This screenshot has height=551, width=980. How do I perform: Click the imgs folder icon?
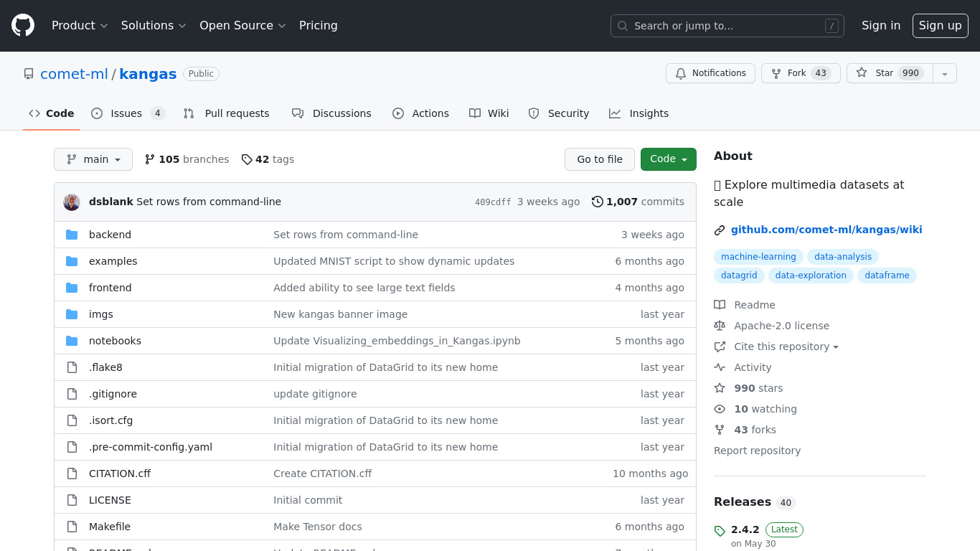point(72,314)
